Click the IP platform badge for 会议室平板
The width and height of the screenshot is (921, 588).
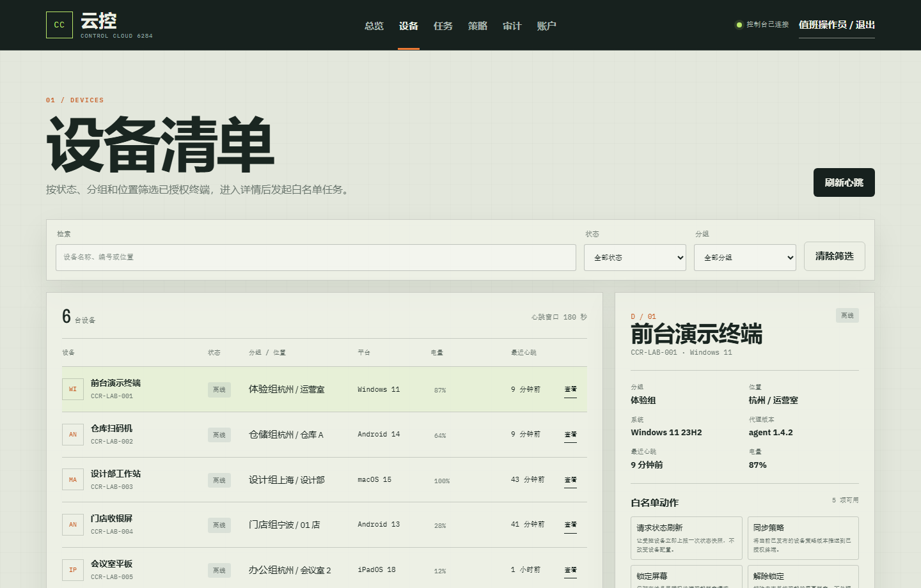[73, 570]
